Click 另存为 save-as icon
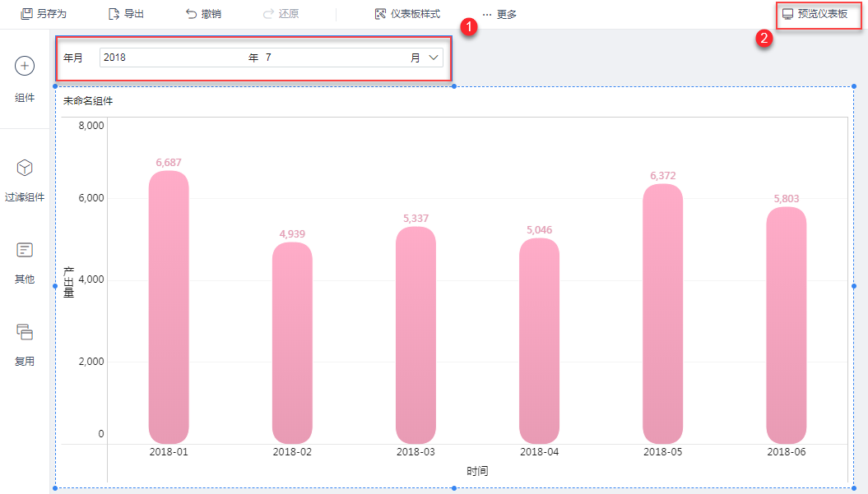The image size is (868, 494). click(x=26, y=14)
